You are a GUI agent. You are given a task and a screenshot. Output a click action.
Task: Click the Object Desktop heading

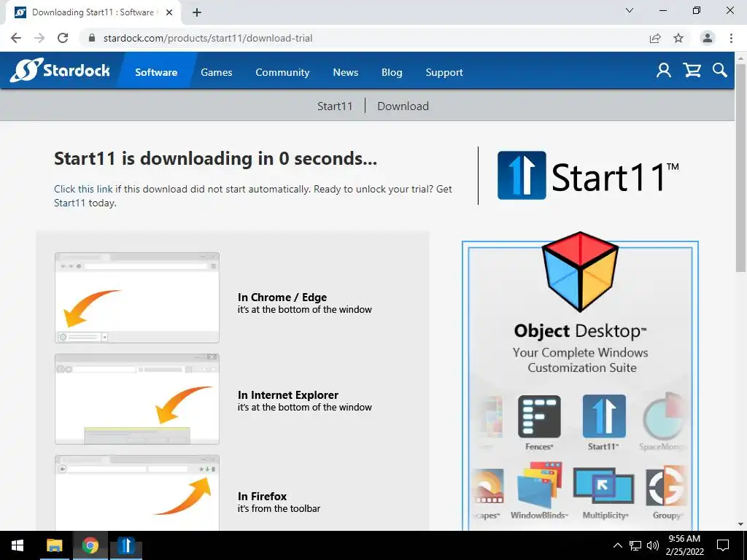tap(580, 331)
